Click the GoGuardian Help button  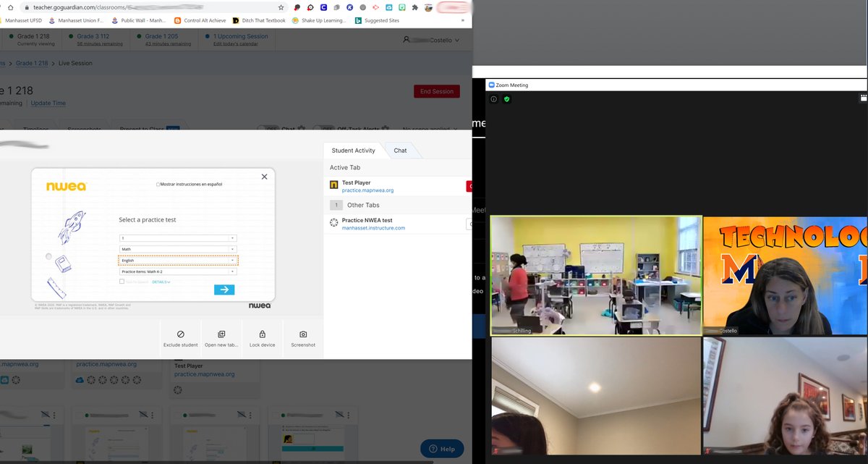pos(442,449)
